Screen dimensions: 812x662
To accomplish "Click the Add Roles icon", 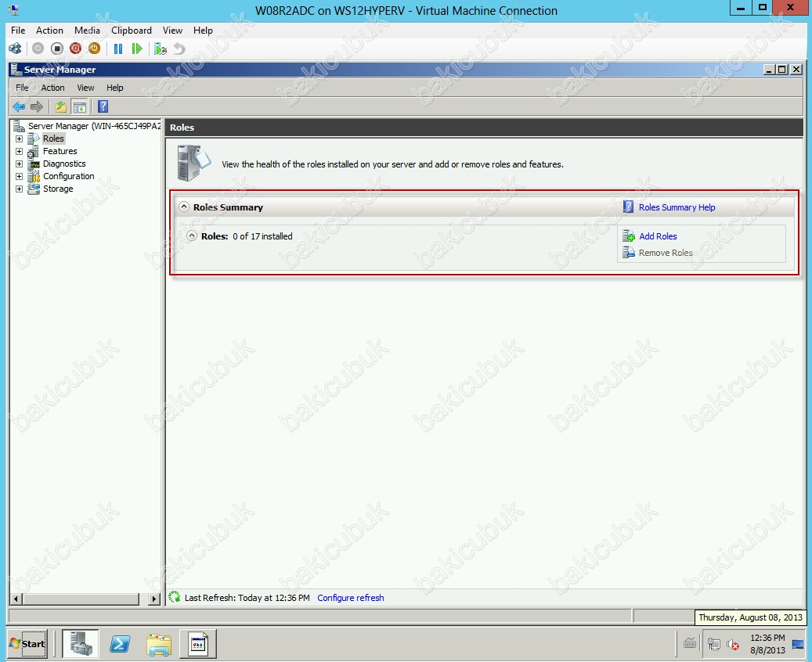I will pos(629,236).
